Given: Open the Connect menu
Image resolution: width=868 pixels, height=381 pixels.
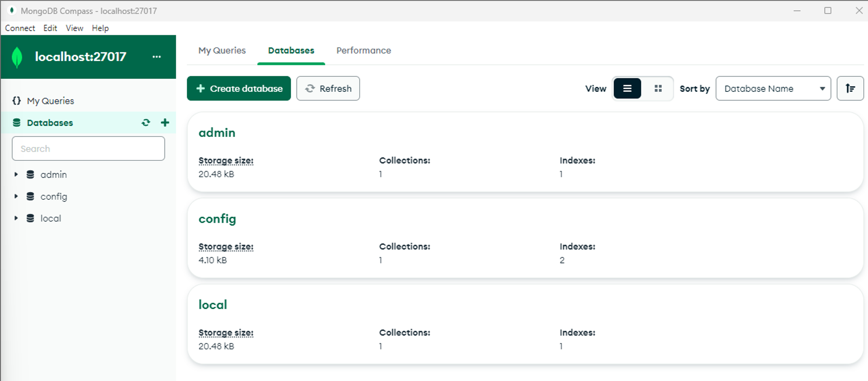Looking at the screenshot, I should tap(20, 28).
